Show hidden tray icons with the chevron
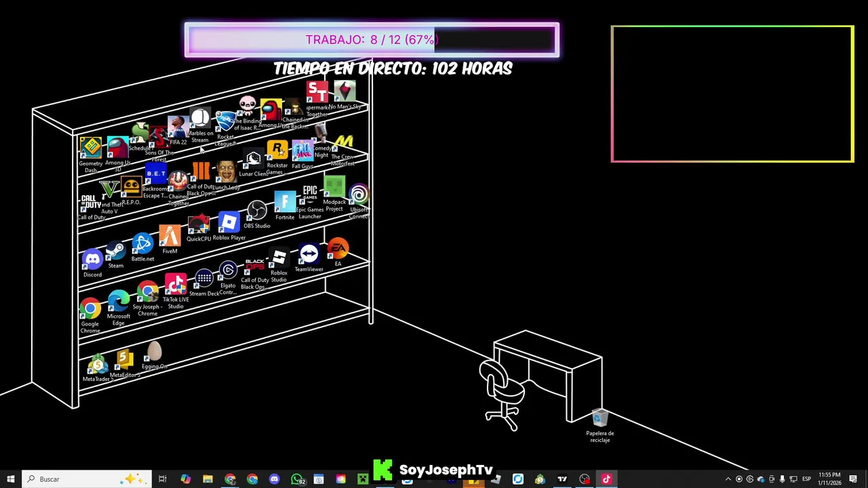 click(728, 479)
